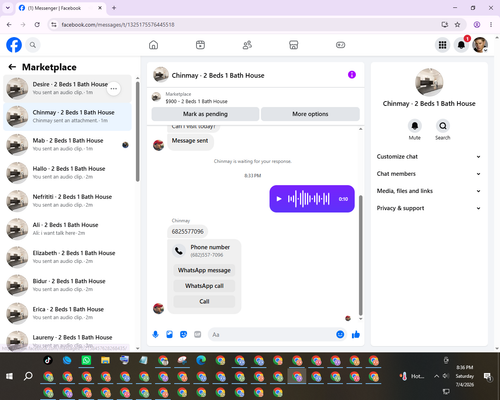Click the phone icon in Phone number card
500x400 pixels.
pos(179,251)
